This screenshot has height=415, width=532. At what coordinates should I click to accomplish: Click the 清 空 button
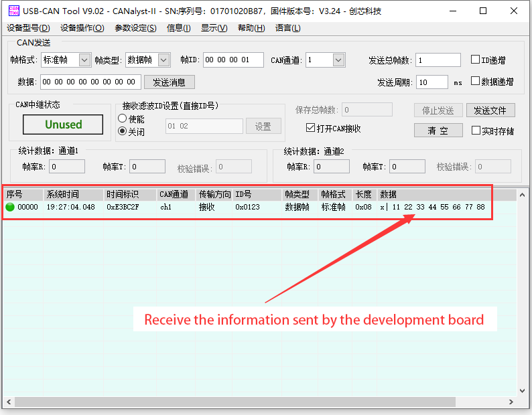438,131
